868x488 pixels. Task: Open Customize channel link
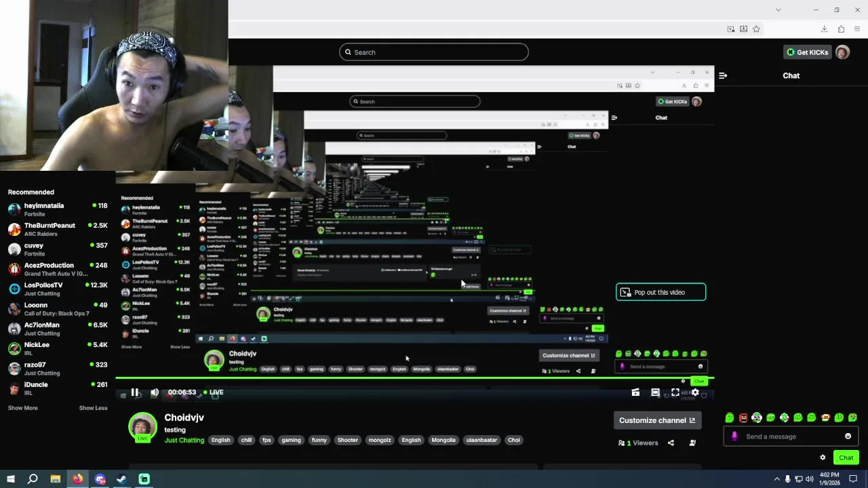coord(657,420)
